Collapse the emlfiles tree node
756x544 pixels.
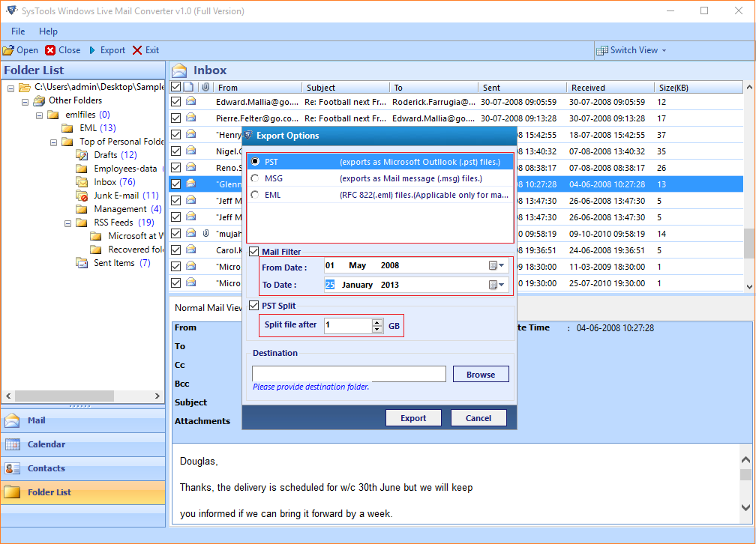40,115
